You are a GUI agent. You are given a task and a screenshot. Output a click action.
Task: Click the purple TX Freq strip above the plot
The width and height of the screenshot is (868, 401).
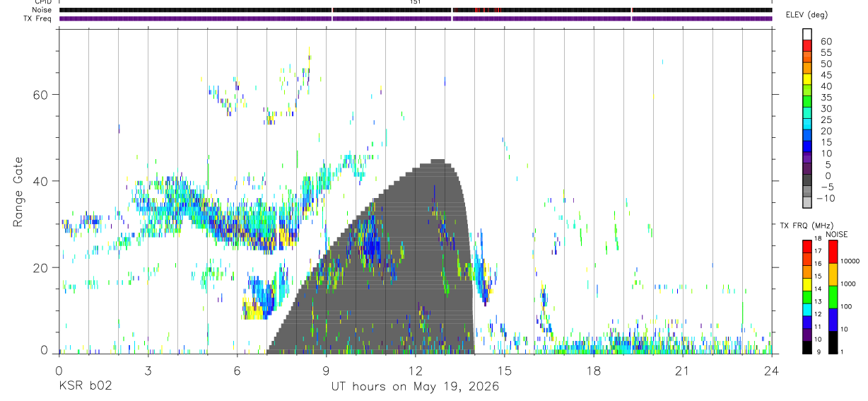(416, 18)
